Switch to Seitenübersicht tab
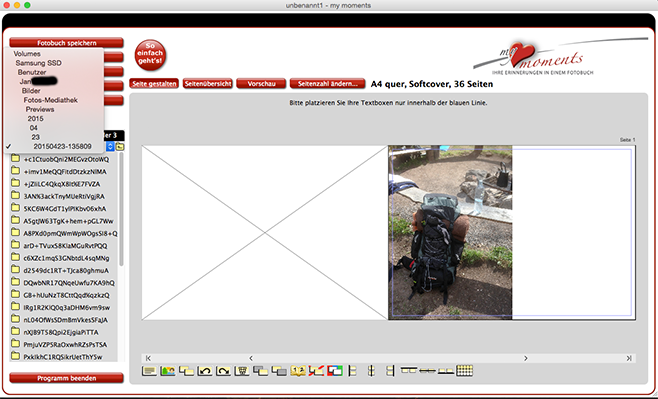 (x=208, y=83)
